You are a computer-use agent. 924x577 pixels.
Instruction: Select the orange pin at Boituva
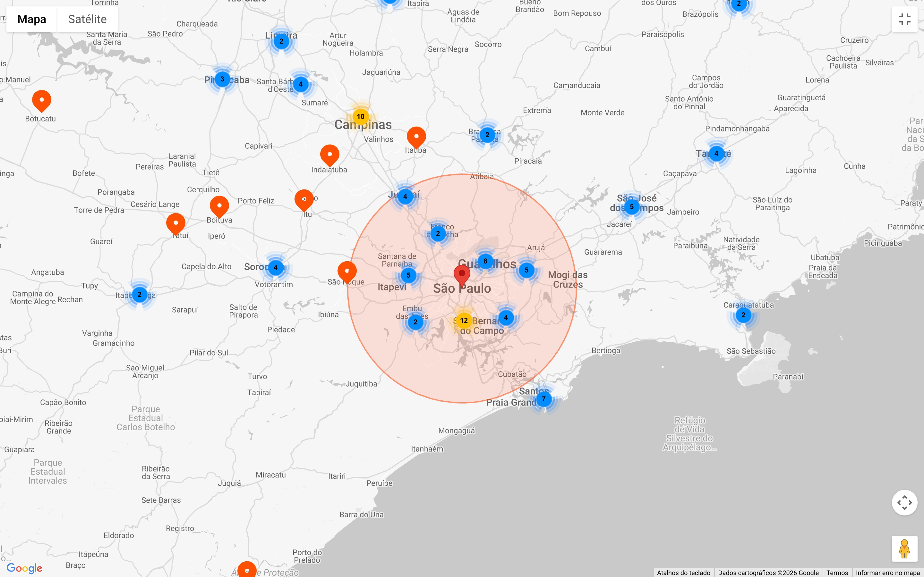click(219, 206)
